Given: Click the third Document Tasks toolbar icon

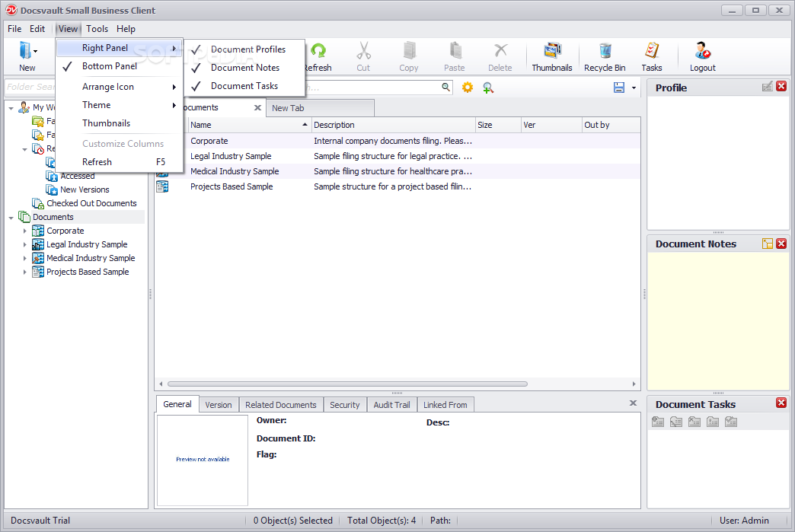Looking at the screenshot, I should click(694, 422).
